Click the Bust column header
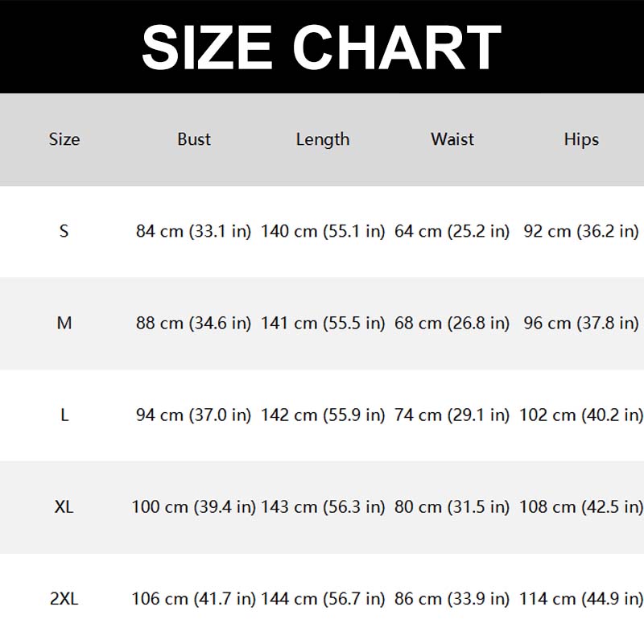Screen dimensions: 644x644 (194, 139)
